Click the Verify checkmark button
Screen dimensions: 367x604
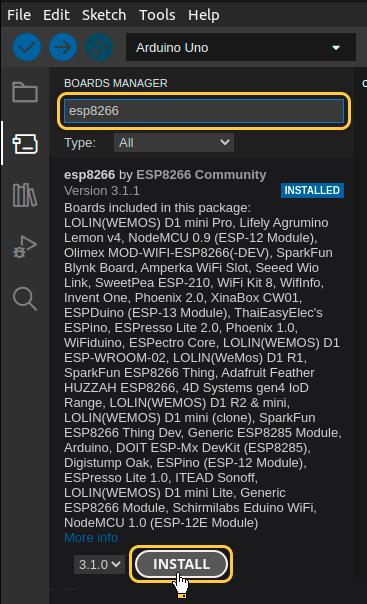(x=27, y=47)
